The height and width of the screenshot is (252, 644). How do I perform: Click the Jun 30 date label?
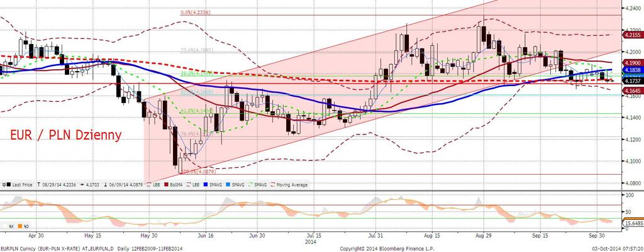pos(258,235)
